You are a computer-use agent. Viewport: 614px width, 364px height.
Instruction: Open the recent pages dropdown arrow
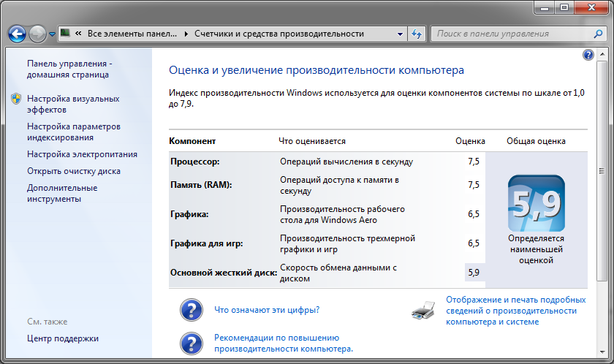[53, 34]
